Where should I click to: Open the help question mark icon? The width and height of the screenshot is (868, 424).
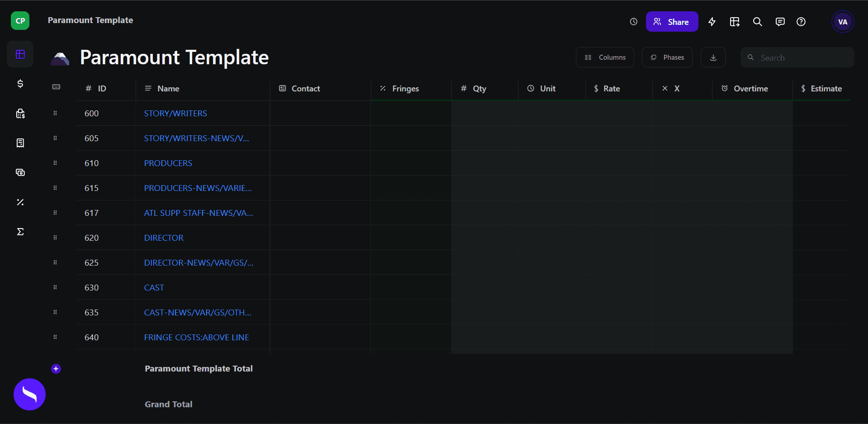(801, 22)
